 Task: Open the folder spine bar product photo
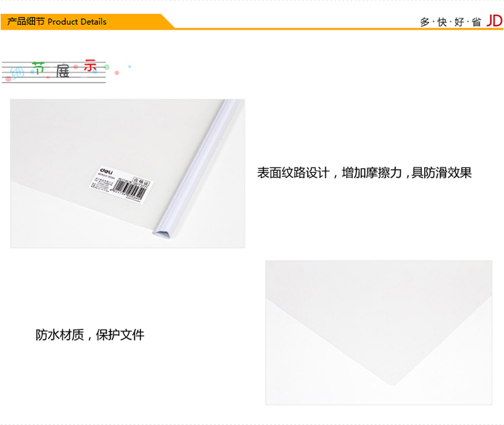(x=128, y=173)
